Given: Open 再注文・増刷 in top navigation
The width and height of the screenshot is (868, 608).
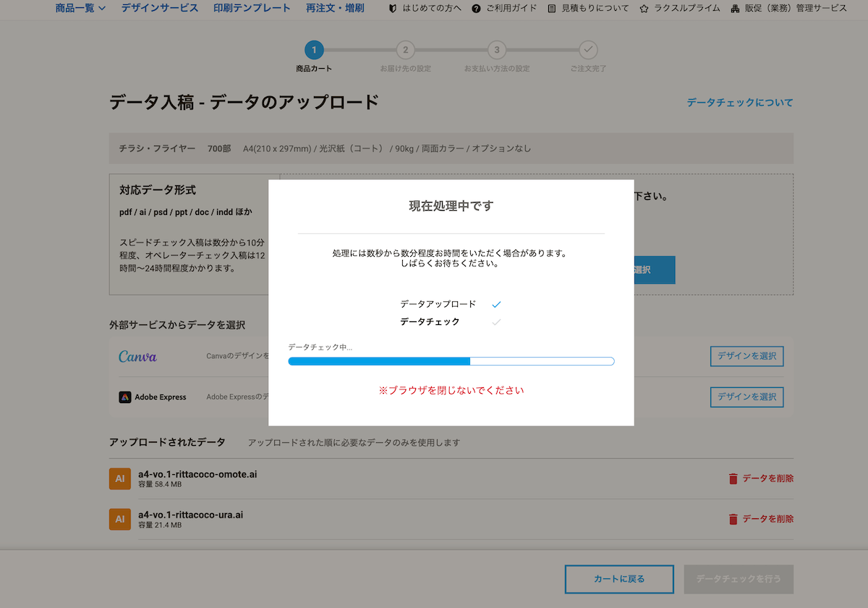Looking at the screenshot, I should pos(335,8).
